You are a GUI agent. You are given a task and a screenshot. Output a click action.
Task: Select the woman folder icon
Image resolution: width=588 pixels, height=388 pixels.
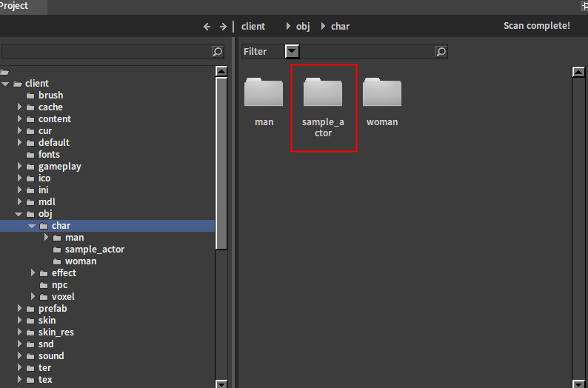382,93
